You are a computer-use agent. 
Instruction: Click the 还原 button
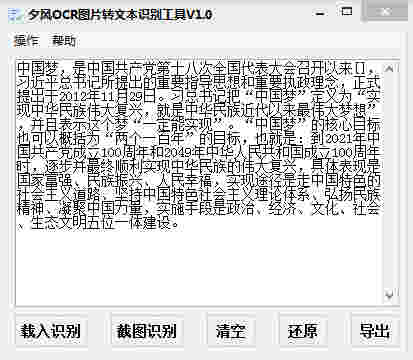click(x=303, y=331)
